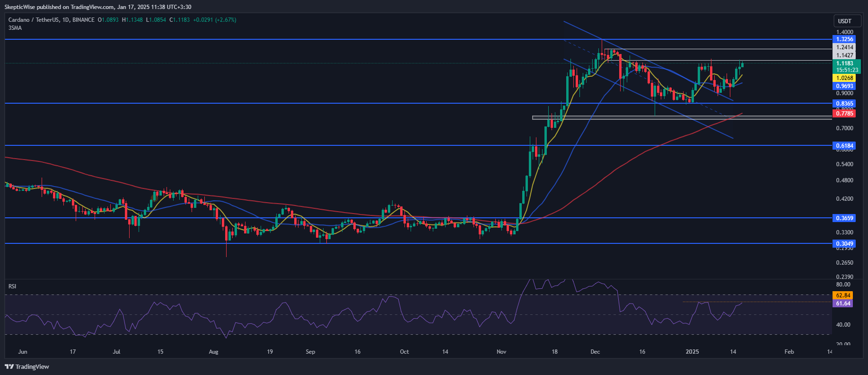
Task: Click the blue 0.3049 level label
Action: point(845,244)
